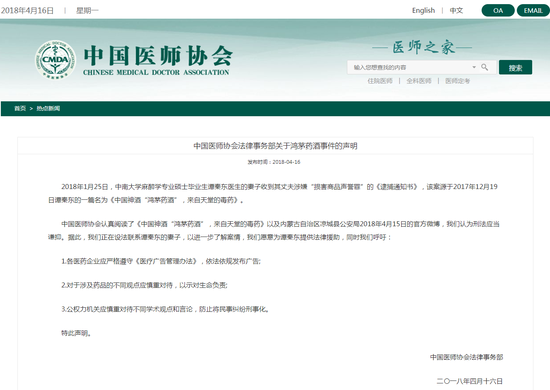
Task: Click the paragraph starting 中国医师协会认真阅读了
Action: click(274, 230)
